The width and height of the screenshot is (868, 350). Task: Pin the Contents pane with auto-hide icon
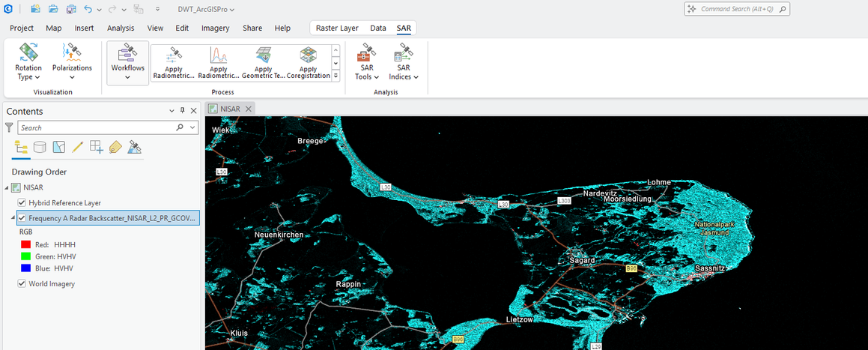[183, 112]
